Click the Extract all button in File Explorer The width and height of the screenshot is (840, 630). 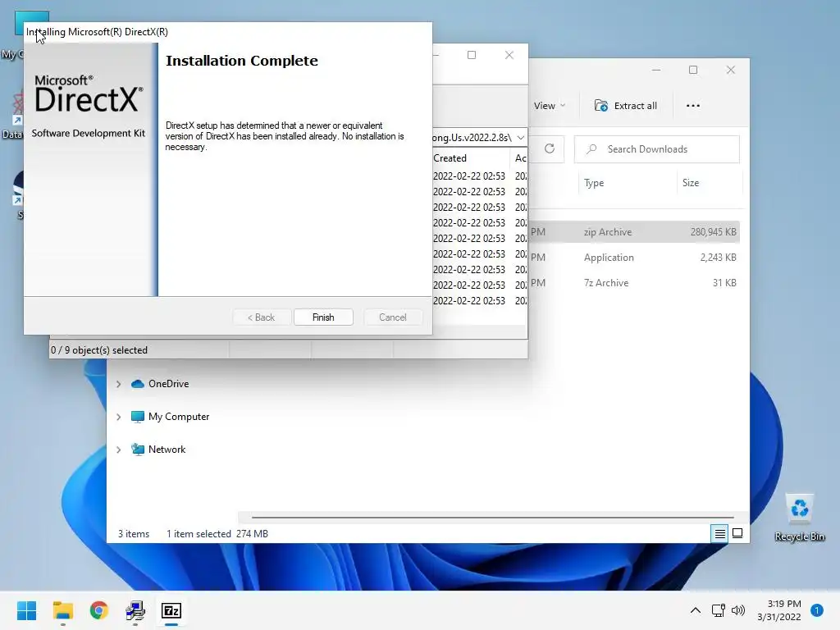click(625, 106)
